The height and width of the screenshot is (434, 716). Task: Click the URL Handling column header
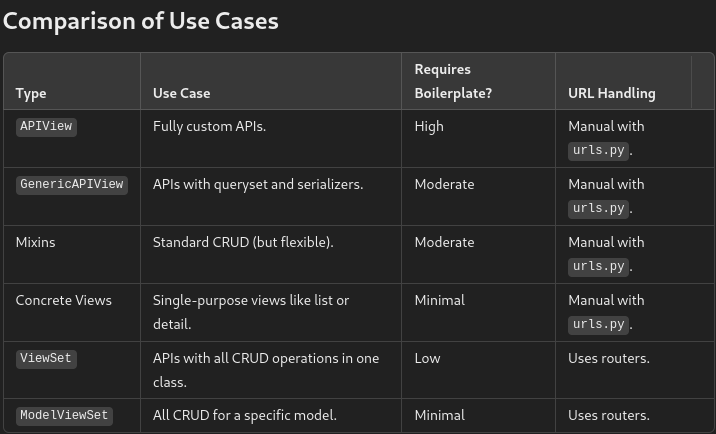[x=612, y=93]
